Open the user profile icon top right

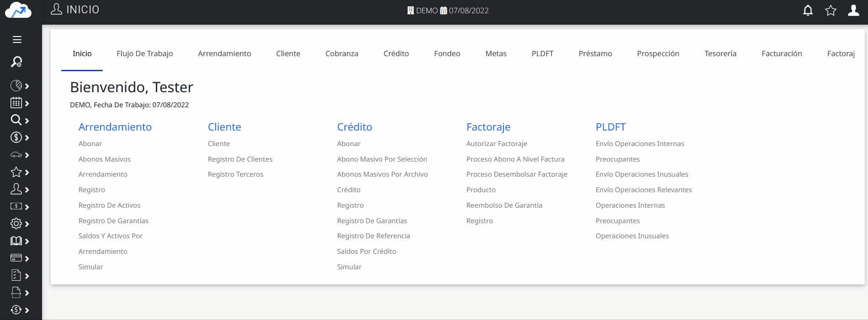[x=853, y=10]
